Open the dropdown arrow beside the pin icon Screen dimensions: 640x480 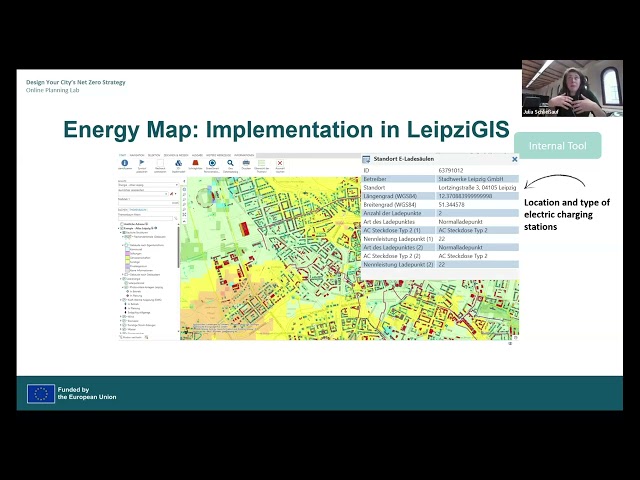point(176,194)
